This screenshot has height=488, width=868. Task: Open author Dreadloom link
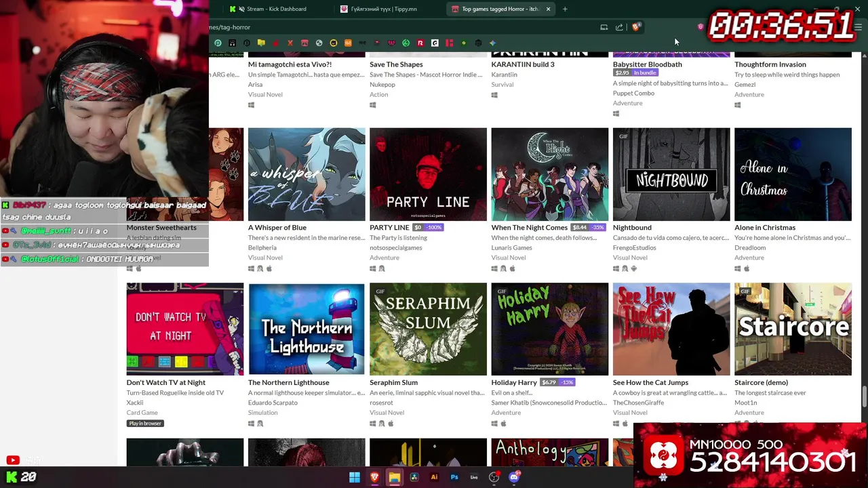750,248
